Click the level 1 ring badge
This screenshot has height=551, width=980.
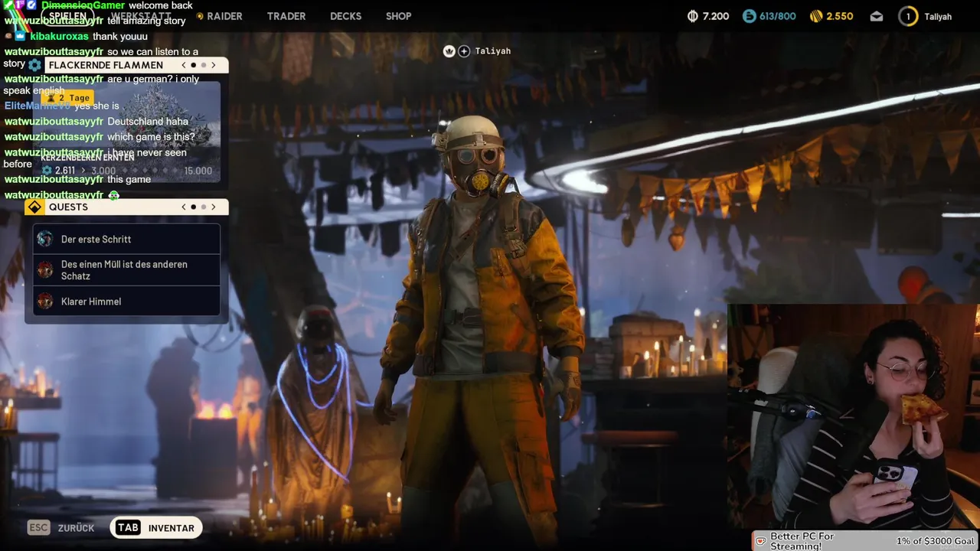tap(908, 16)
